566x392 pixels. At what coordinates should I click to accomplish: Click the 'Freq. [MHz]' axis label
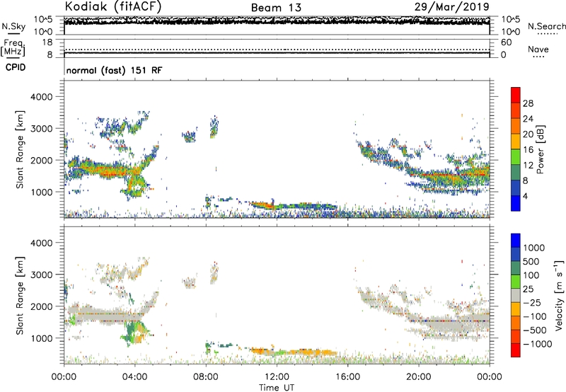click(x=13, y=47)
